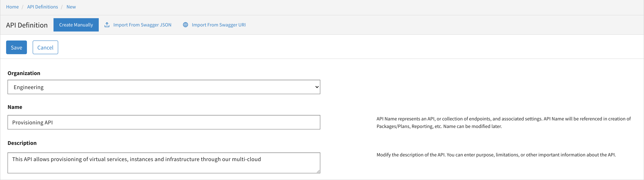Click the New breadcrumb link
Image resolution: width=644 pixels, height=180 pixels.
(x=71, y=7)
